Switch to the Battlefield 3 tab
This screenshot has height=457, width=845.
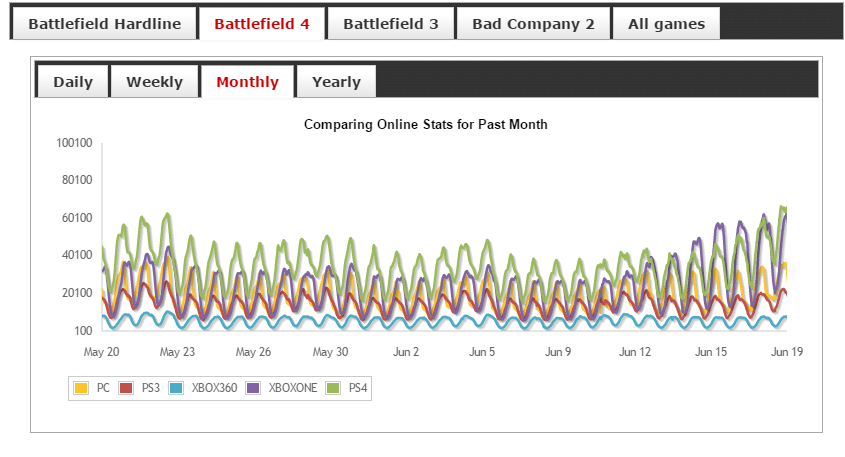tap(391, 24)
